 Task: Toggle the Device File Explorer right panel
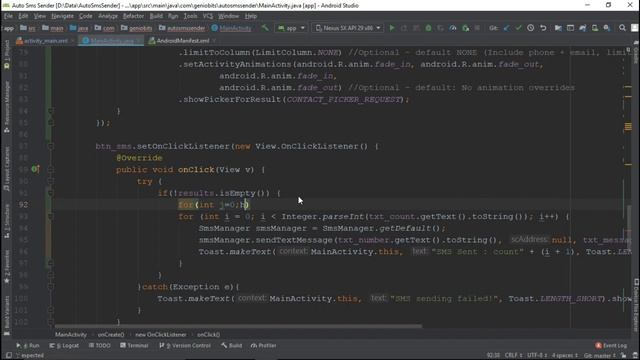pos(636,305)
